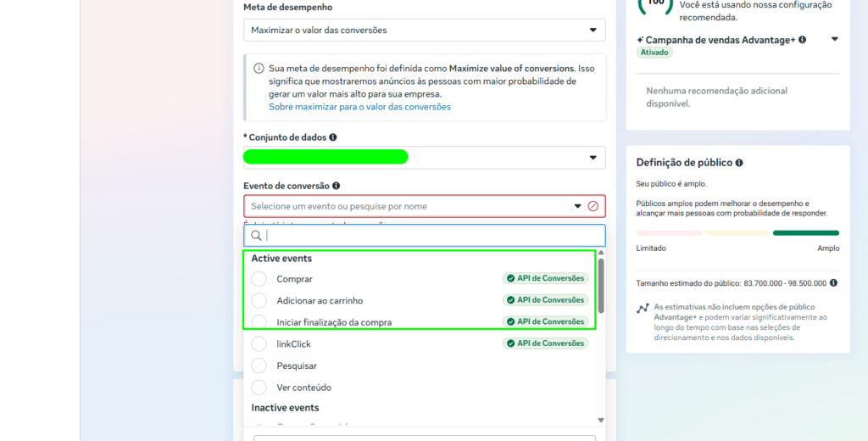Image resolution: width=868 pixels, height=441 pixels.
Task: Click info icon next to Campanha de vendas Advantage+
Action: 802,40
